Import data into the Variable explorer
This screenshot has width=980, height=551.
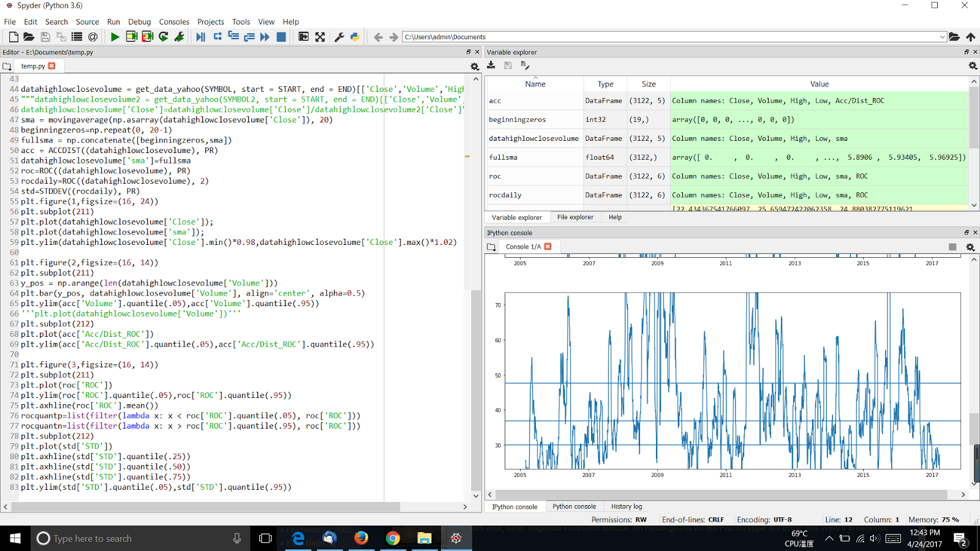click(491, 66)
